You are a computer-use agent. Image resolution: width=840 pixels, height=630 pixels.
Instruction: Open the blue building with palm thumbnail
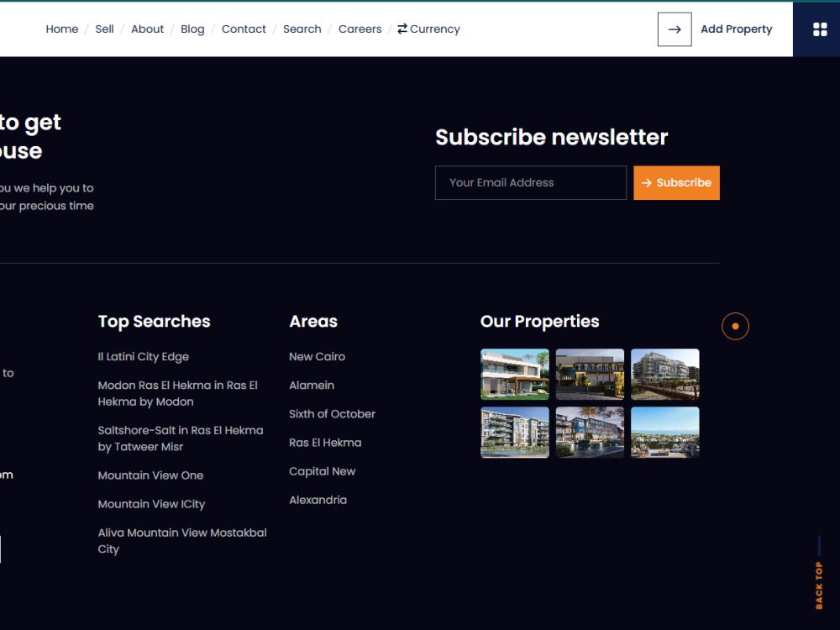590,433
